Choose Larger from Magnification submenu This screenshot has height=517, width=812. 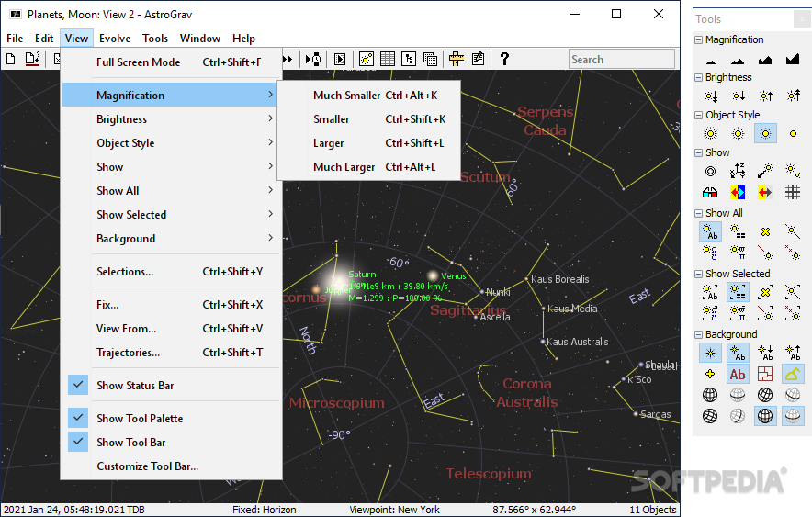(x=368, y=143)
